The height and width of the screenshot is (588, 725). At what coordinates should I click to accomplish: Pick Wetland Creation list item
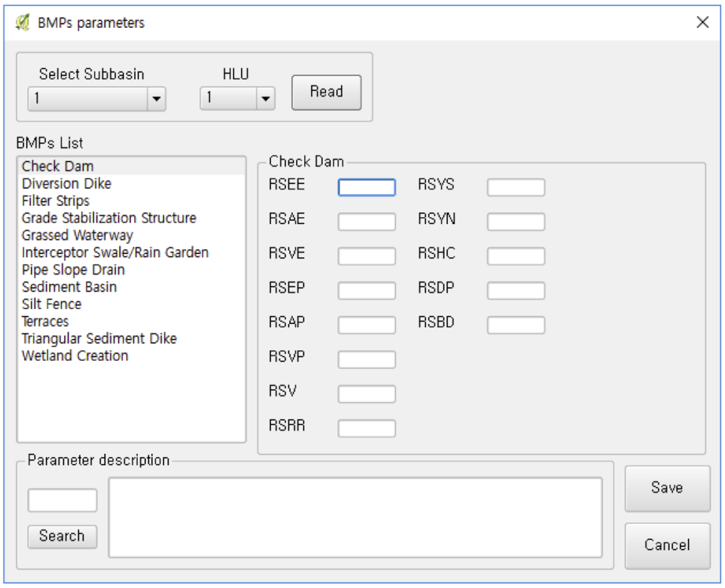[x=75, y=356]
